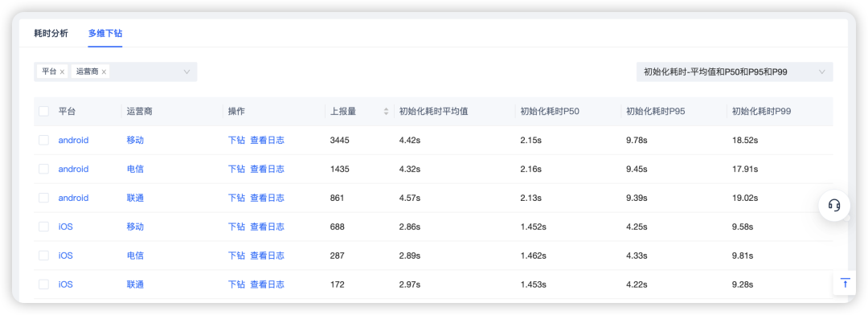Click the 688 report count cell

point(337,227)
